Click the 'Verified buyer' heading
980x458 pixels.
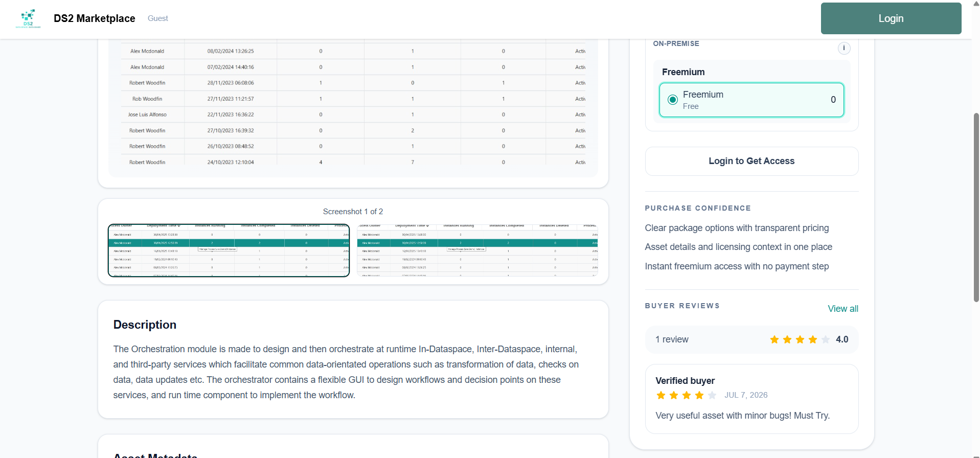[685, 381]
